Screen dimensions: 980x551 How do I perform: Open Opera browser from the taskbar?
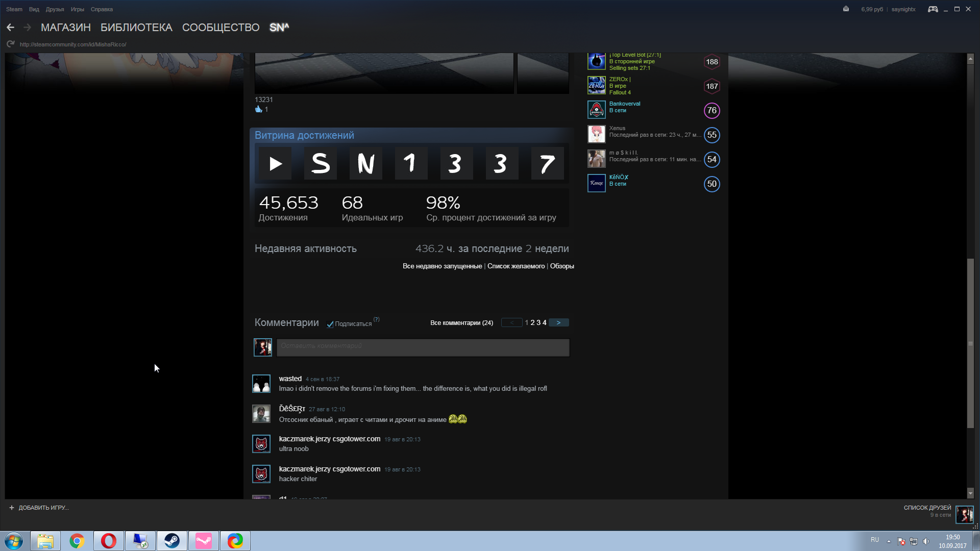(109, 541)
